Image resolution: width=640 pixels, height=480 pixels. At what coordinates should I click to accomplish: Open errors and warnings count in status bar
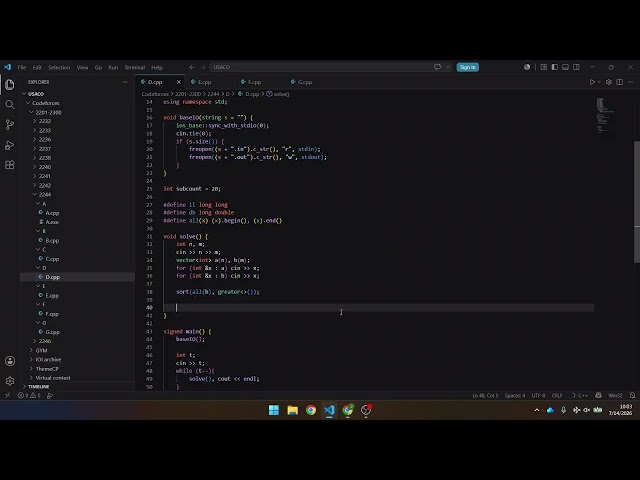coord(29,396)
